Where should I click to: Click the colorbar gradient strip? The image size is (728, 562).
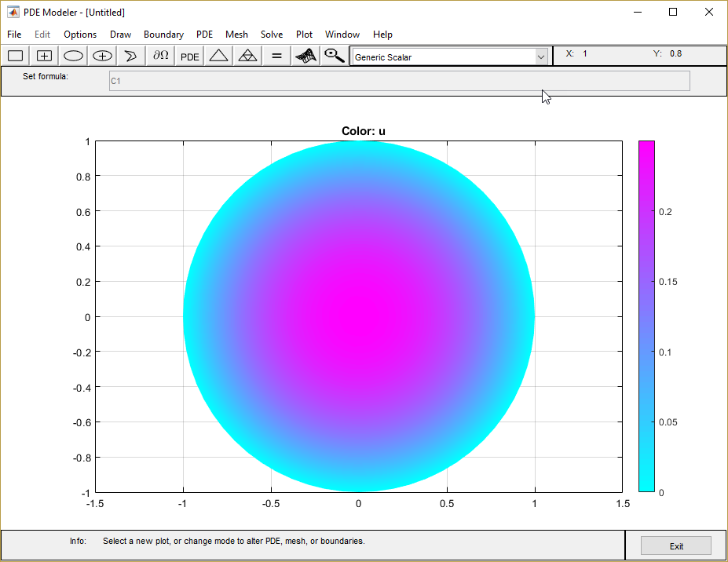tap(646, 316)
